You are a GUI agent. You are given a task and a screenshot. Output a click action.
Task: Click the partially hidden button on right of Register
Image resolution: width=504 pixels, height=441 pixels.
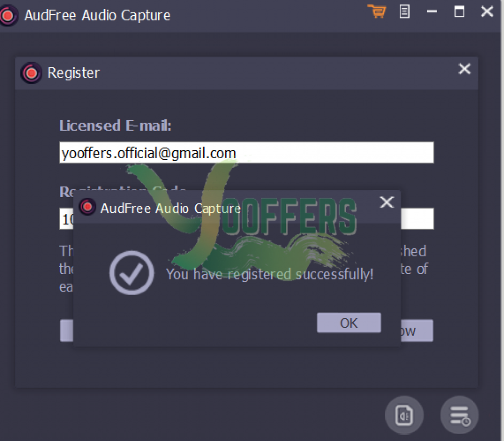click(x=416, y=331)
